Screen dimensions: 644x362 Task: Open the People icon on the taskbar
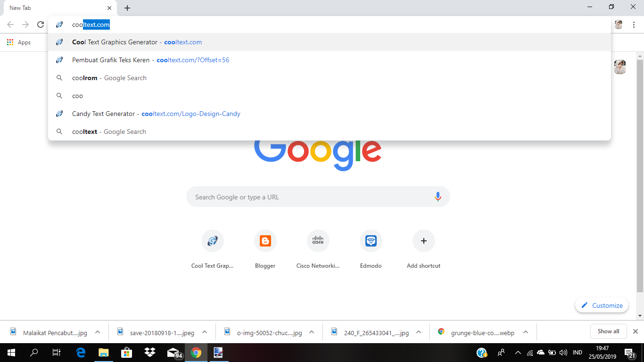(501, 353)
